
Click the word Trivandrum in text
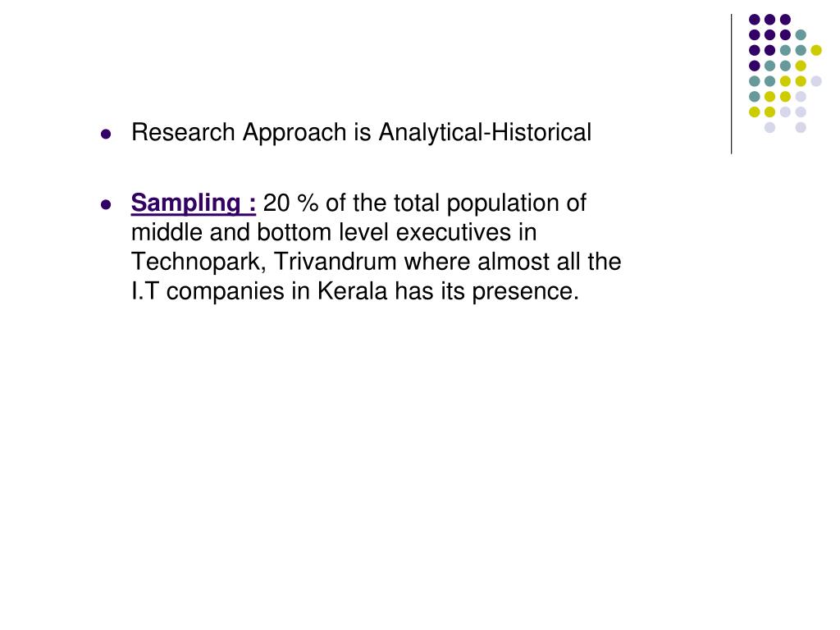click(335, 262)
